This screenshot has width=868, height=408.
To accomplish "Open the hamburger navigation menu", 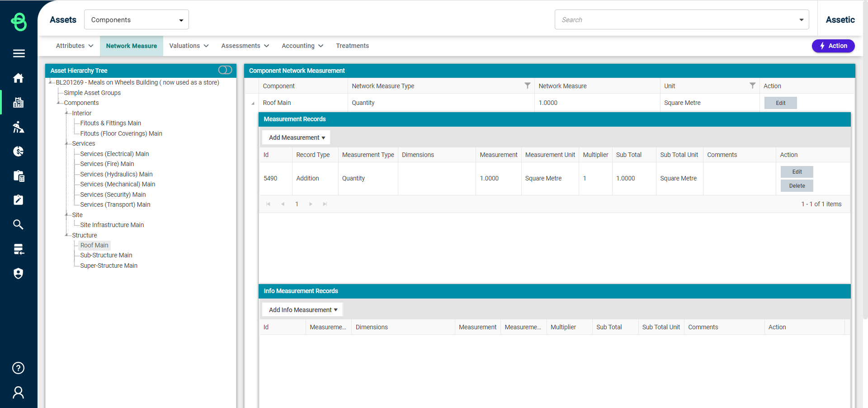I will pos(19,53).
